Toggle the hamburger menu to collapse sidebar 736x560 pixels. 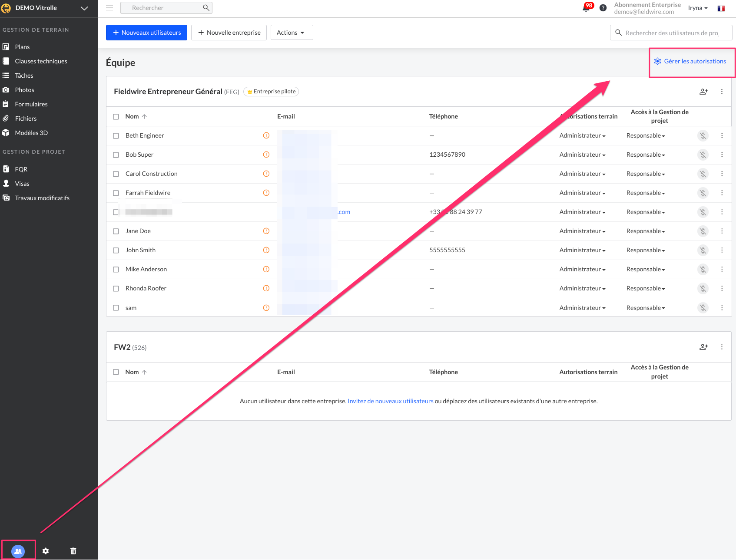pyautogui.click(x=109, y=8)
